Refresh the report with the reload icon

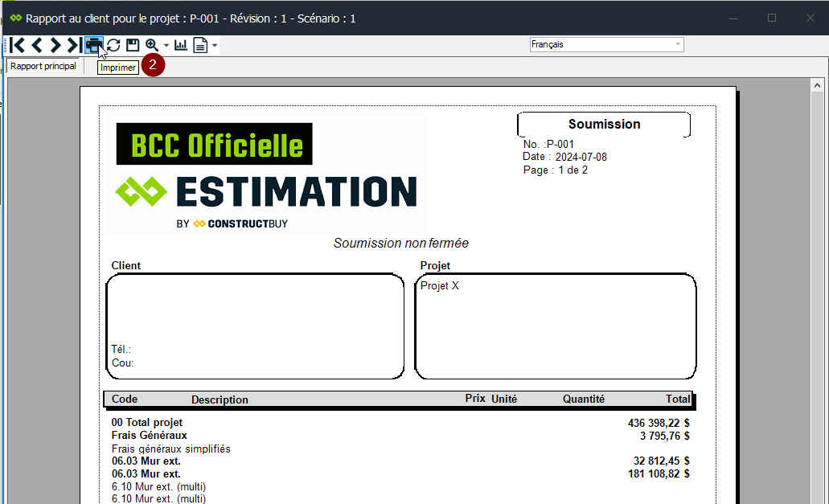pyautogui.click(x=113, y=45)
